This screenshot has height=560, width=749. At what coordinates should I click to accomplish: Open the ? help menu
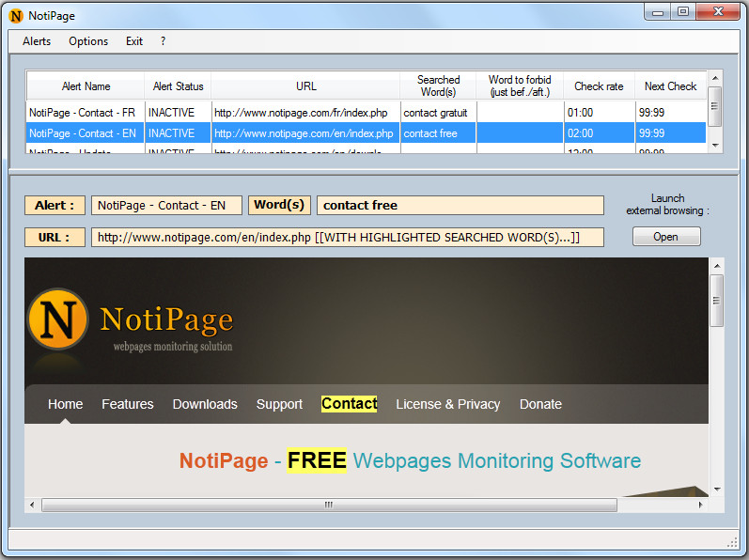163,41
